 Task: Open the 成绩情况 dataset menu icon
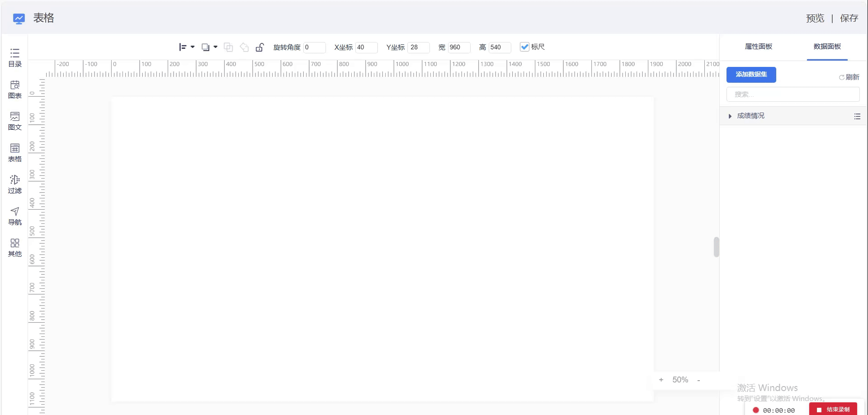[857, 116]
